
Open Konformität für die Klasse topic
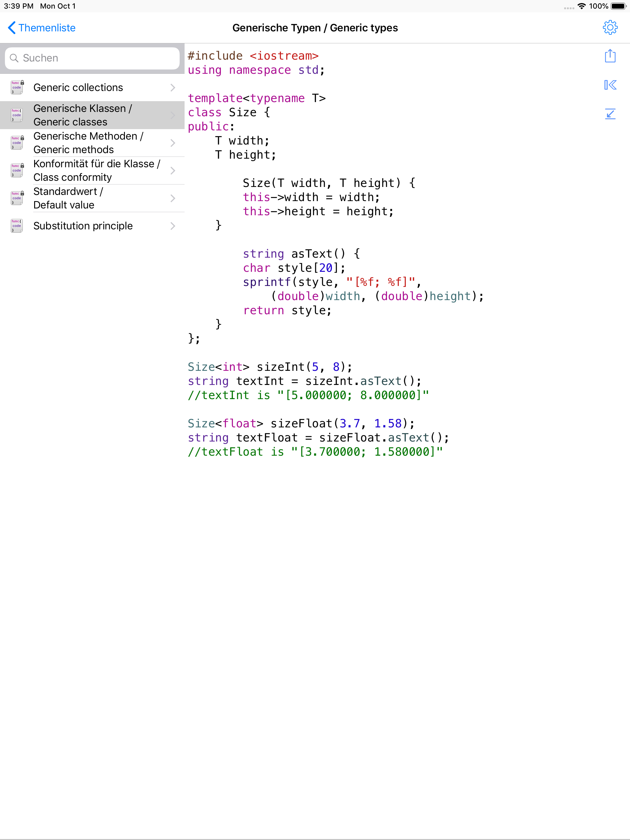pyautogui.click(x=92, y=171)
